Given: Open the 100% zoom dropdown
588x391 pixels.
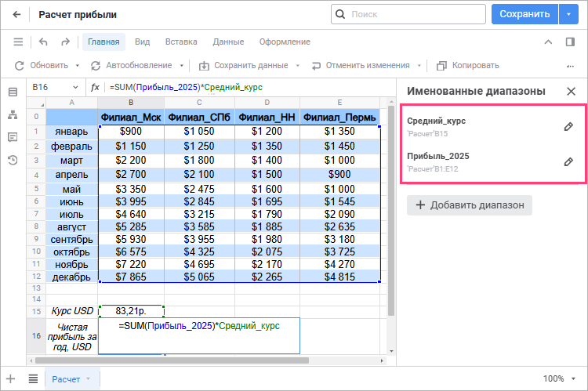Looking at the screenshot, I should coord(573,379).
